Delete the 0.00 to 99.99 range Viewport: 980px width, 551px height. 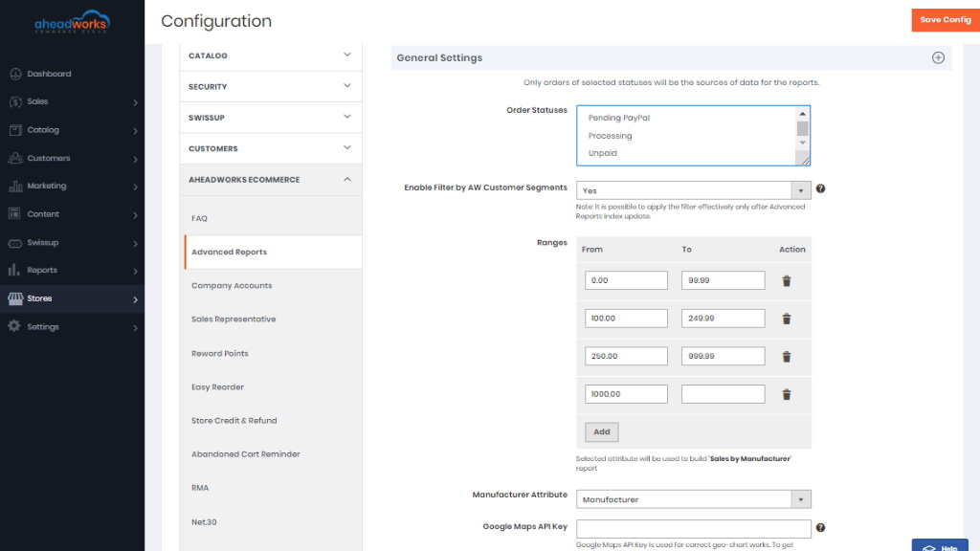tap(787, 281)
